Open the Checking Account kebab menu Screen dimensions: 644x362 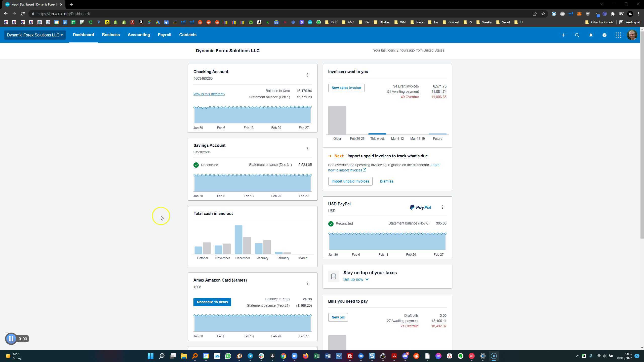308,75
